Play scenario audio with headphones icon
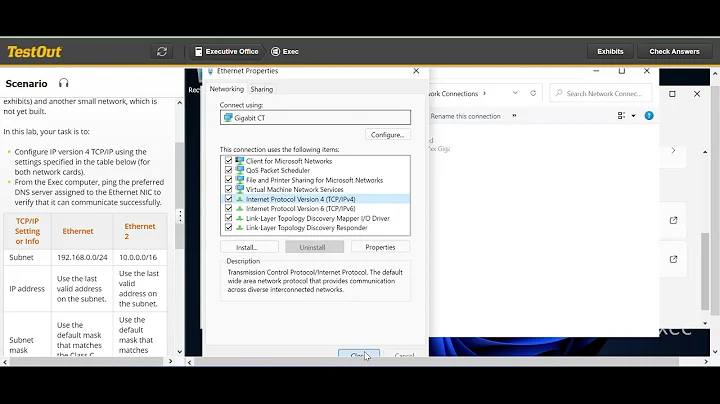Image resolution: width=720 pixels, height=404 pixels. 63,83
